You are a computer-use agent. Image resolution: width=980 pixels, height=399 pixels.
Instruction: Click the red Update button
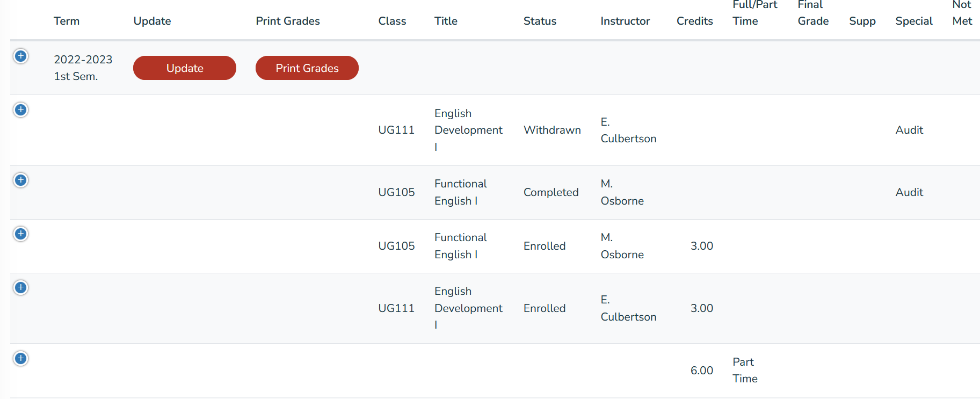point(185,68)
